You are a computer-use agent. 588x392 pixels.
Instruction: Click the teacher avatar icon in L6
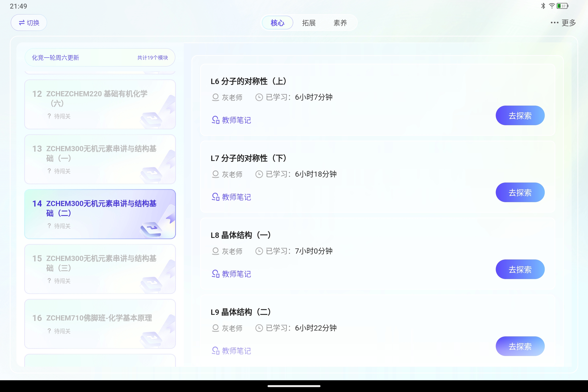216,97
